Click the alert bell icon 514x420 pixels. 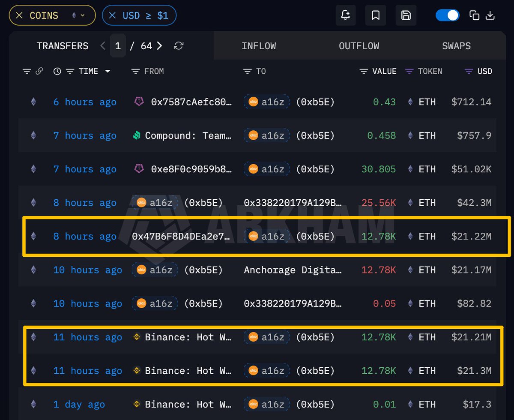pos(345,15)
